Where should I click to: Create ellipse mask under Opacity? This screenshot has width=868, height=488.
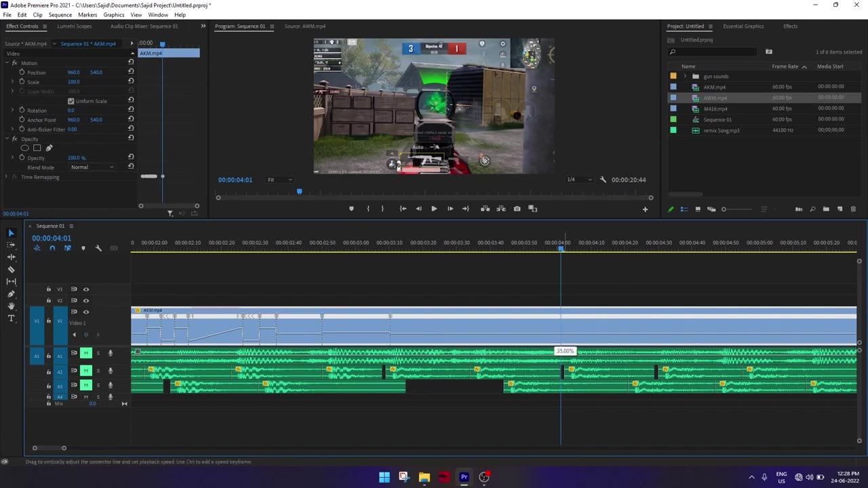(24, 148)
